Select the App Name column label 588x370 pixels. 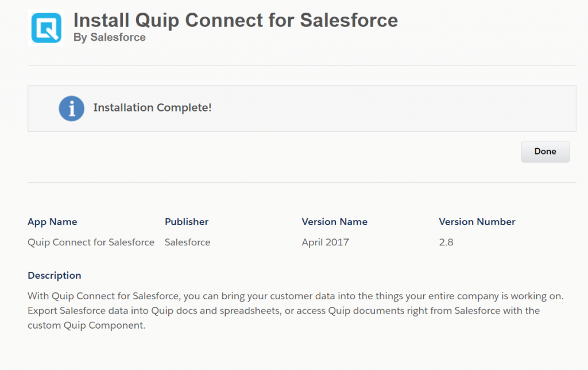pyautogui.click(x=52, y=222)
